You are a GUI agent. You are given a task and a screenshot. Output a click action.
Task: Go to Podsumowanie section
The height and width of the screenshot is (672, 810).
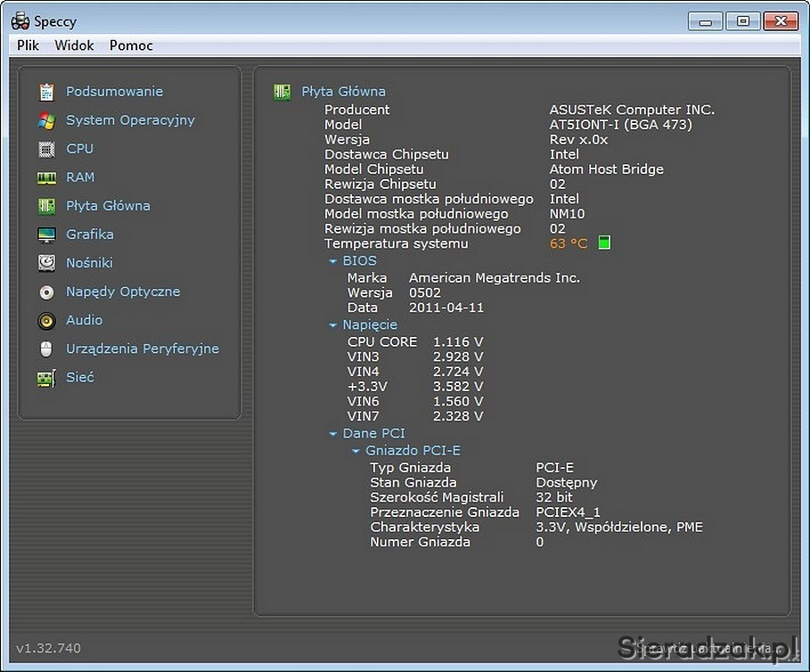click(x=115, y=92)
